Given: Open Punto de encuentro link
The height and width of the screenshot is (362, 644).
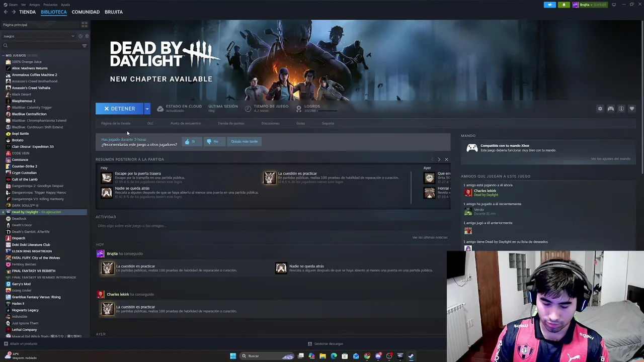Looking at the screenshot, I should click(x=186, y=123).
